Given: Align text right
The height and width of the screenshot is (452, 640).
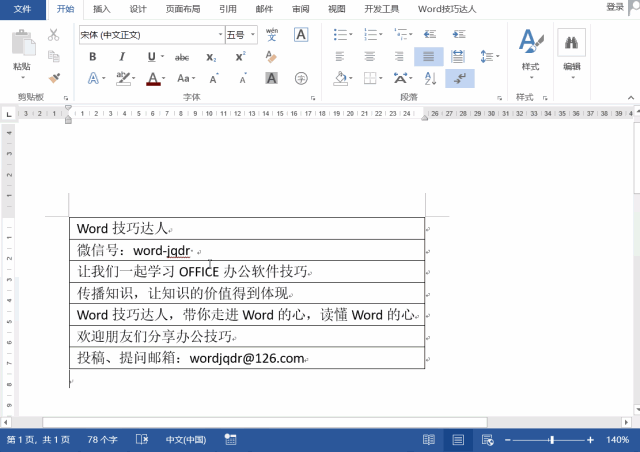Looking at the screenshot, I should coord(399,56).
